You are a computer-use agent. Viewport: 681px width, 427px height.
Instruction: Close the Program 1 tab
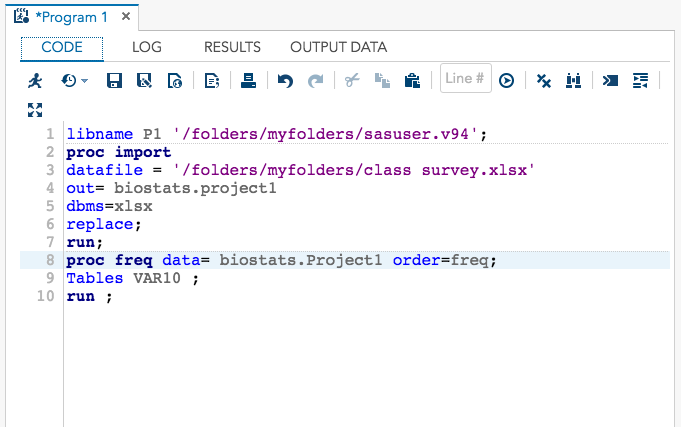126,17
